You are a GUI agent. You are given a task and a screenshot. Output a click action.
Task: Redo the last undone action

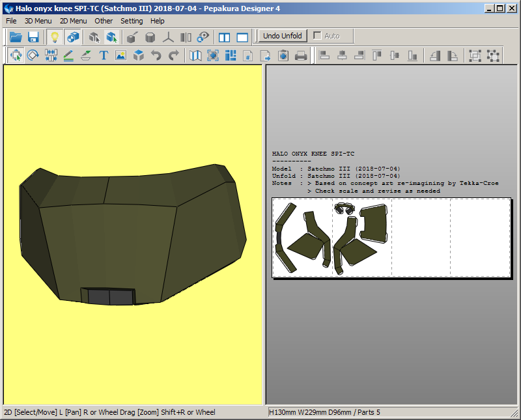pos(174,55)
